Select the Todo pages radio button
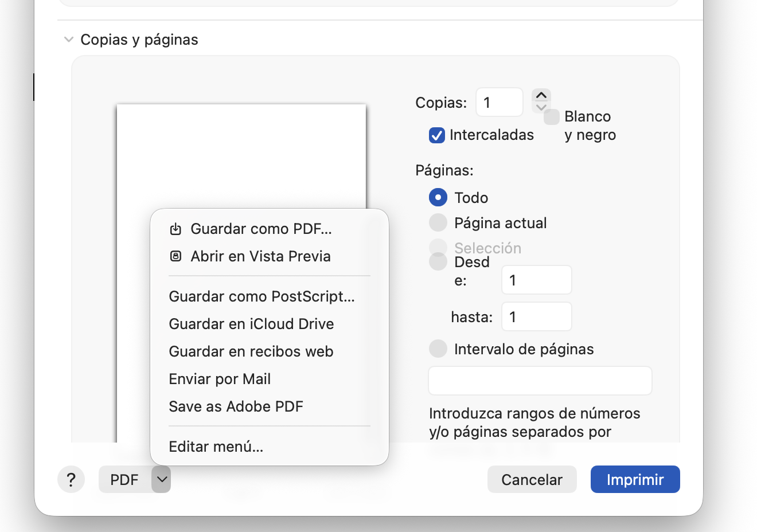757x532 pixels. click(x=438, y=198)
